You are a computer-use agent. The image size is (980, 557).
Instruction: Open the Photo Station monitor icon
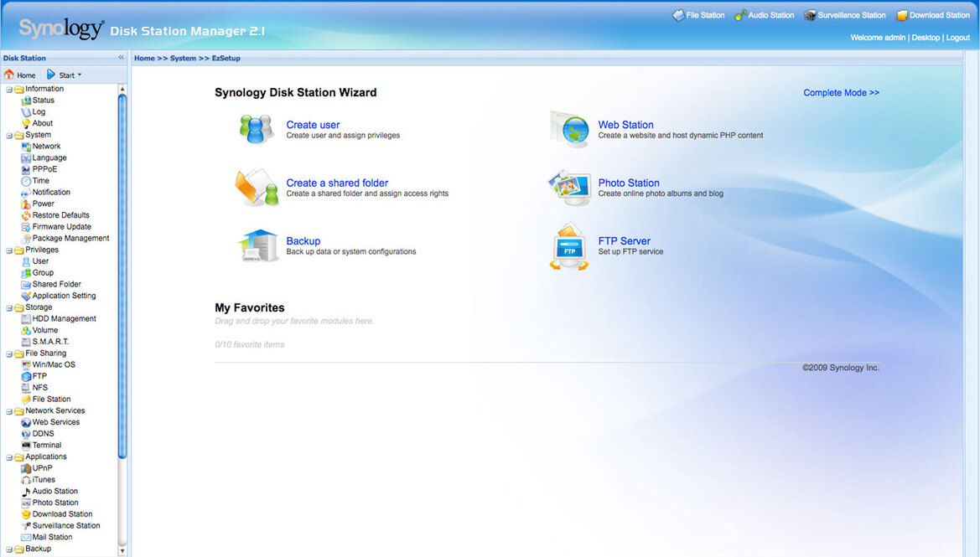(x=569, y=188)
